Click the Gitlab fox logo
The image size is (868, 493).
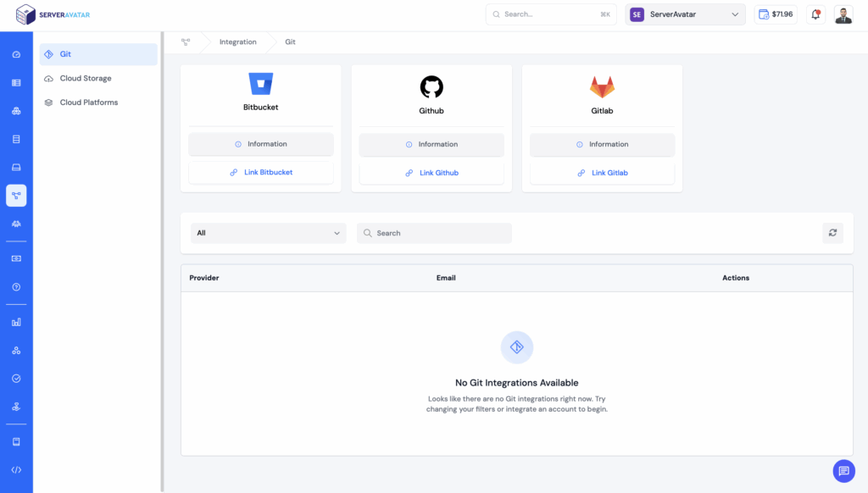(x=602, y=87)
